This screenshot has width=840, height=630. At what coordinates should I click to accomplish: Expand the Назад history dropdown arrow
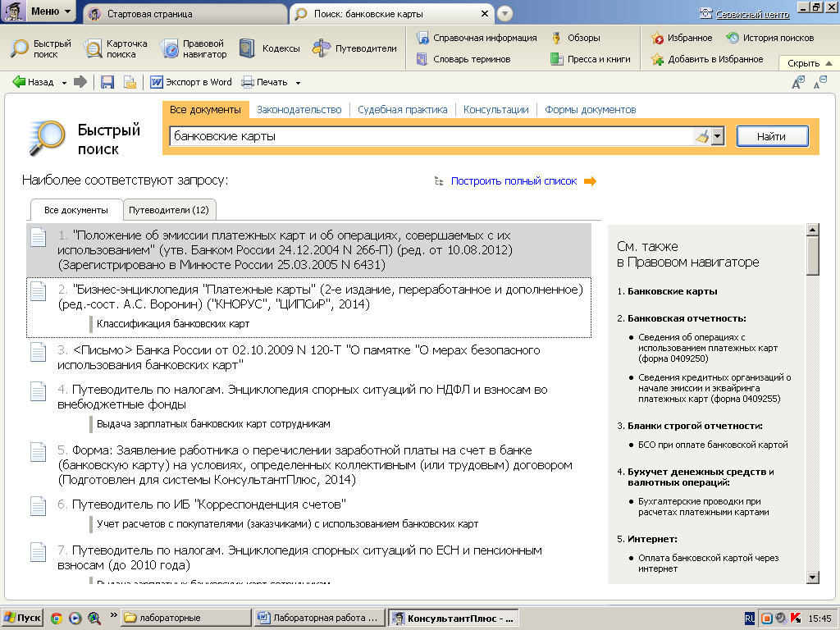(64, 83)
